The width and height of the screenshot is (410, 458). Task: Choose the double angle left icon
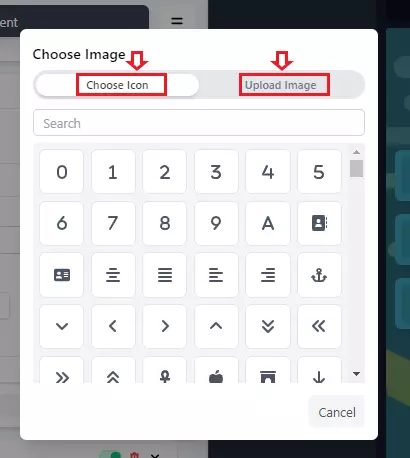(x=319, y=326)
